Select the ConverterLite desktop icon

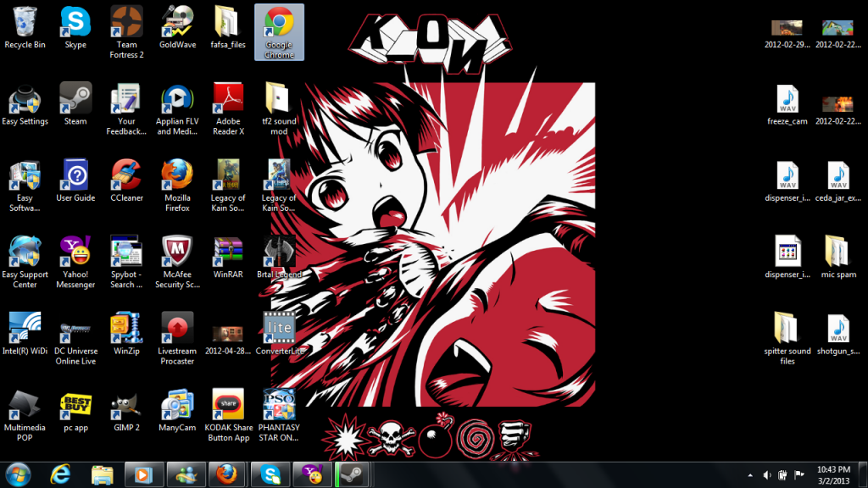point(279,334)
